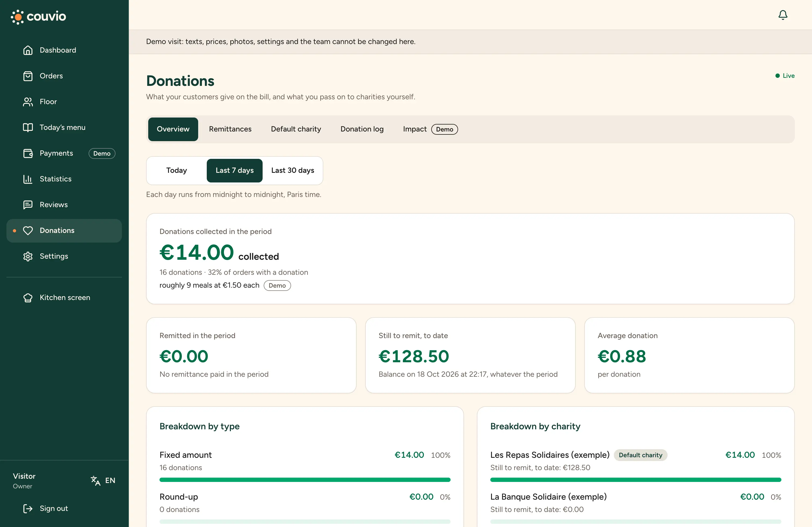Click the Visitor Owner profile text
The width and height of the screenshot is (812, 527).
pyautogui.click(x=24, y=481)
